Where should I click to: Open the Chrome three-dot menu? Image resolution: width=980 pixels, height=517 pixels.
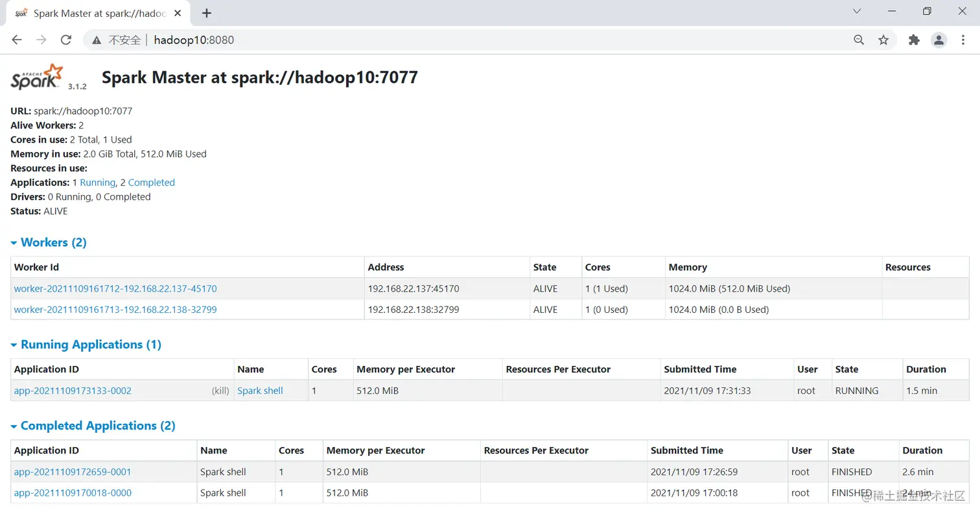coord(962,40)
